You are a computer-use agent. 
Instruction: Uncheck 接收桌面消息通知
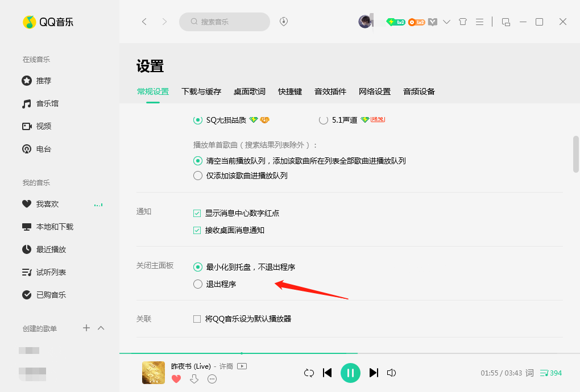click(197, 230)
